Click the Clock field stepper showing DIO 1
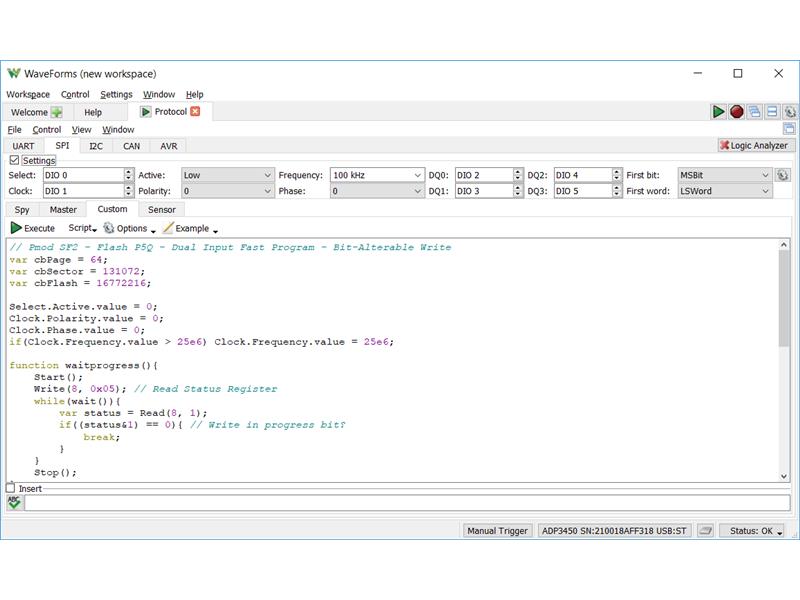 88,191
